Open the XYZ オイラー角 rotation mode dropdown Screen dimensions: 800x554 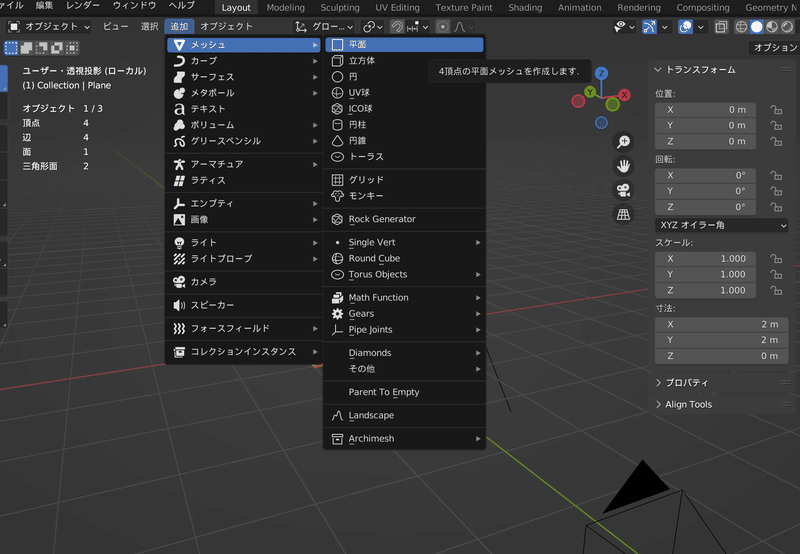pos(721,225)
